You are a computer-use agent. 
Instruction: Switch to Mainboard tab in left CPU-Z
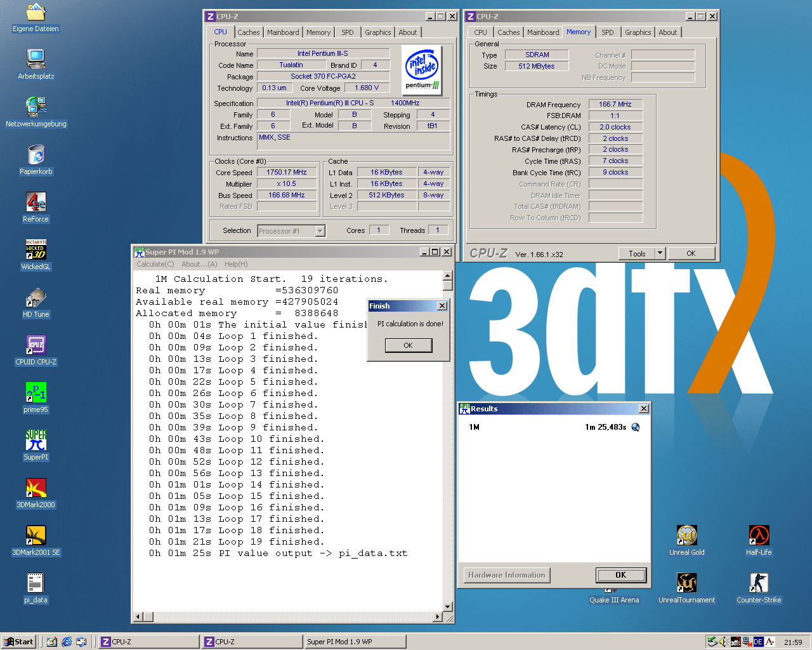point(283,32)
